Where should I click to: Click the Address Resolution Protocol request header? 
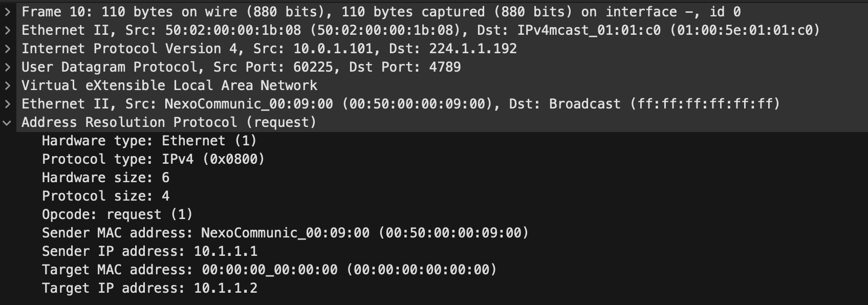click(x=168, y=122)
